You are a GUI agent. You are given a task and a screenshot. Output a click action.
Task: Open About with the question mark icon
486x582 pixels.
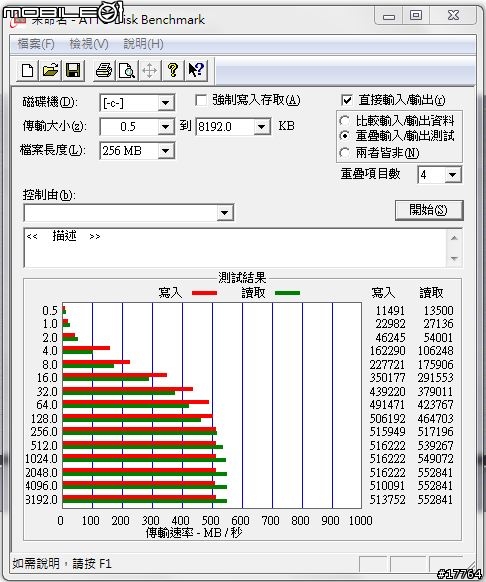point(173,70)
